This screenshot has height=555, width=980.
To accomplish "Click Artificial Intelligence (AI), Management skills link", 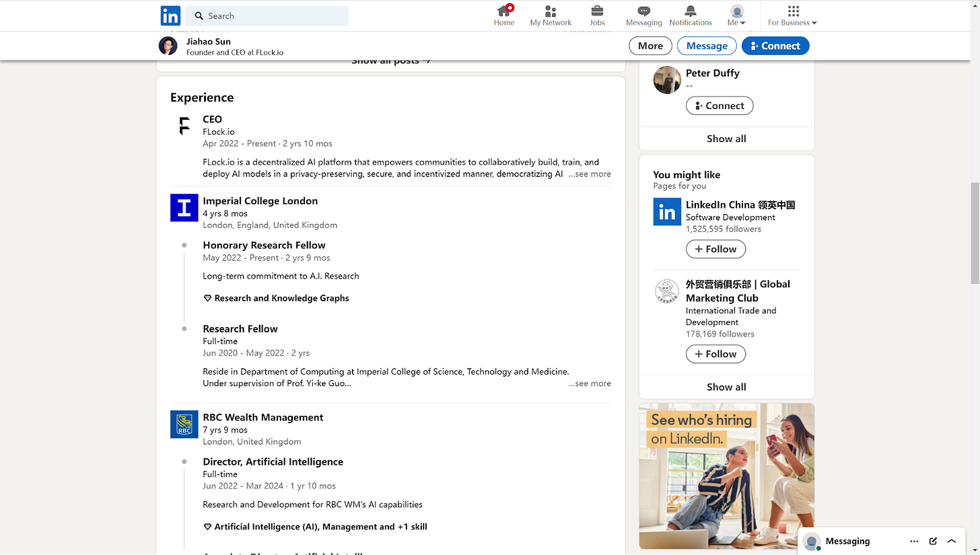I will (320, 527).
